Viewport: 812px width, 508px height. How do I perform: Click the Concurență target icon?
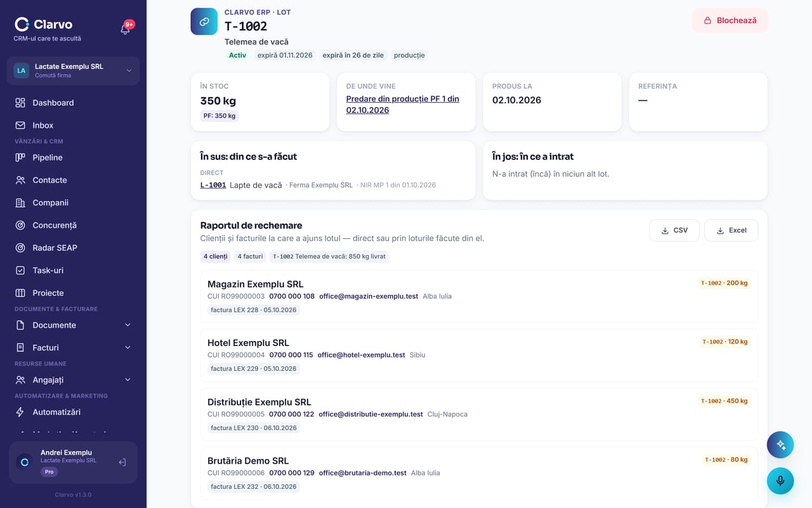coord(20,225)
